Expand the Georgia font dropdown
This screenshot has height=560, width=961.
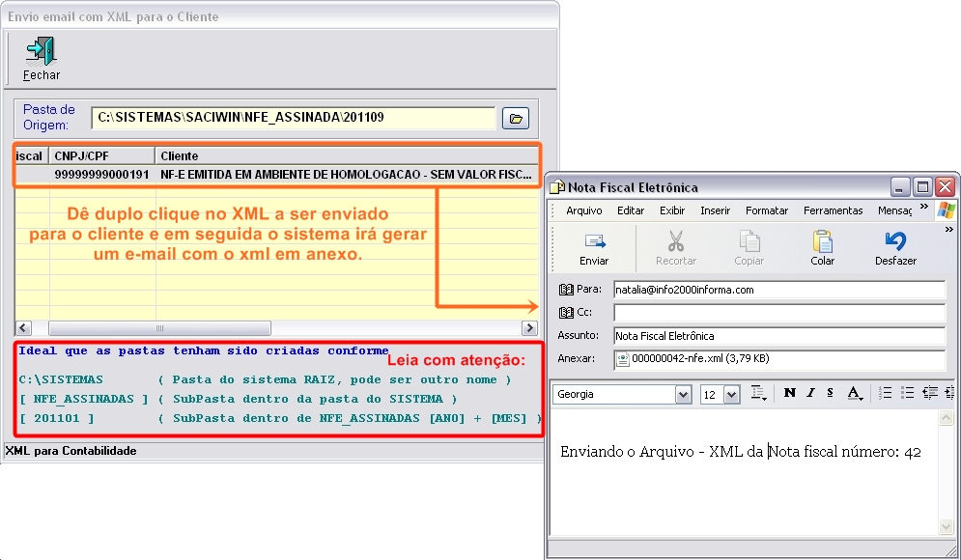(683, 395)
